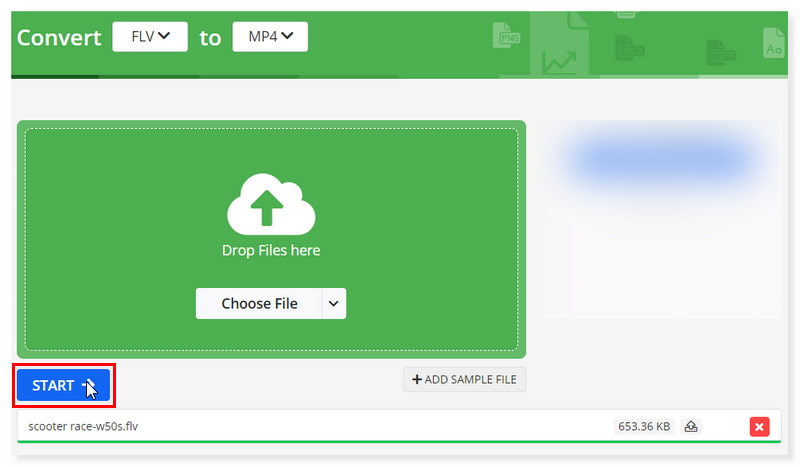This screenshot has width=800, height=467.
Task: Click the green upload progress bar
Action: tap(398, 441)
